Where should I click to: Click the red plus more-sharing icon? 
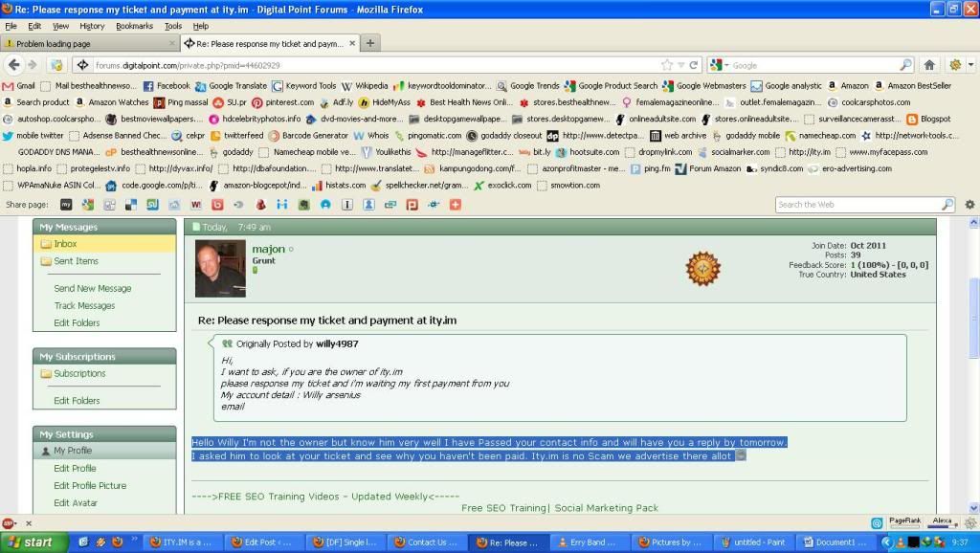coord(455,205)
